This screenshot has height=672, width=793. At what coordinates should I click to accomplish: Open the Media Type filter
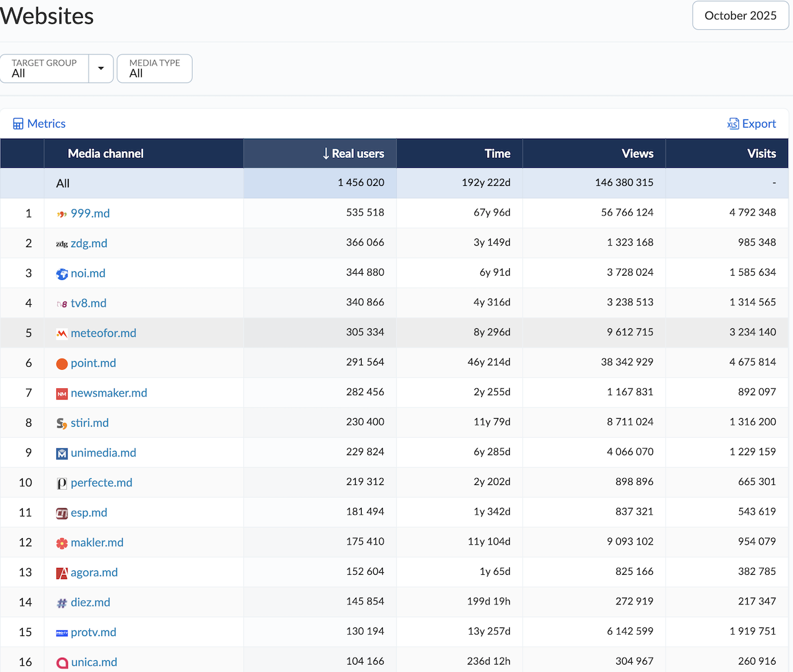(x=154, y=68)
